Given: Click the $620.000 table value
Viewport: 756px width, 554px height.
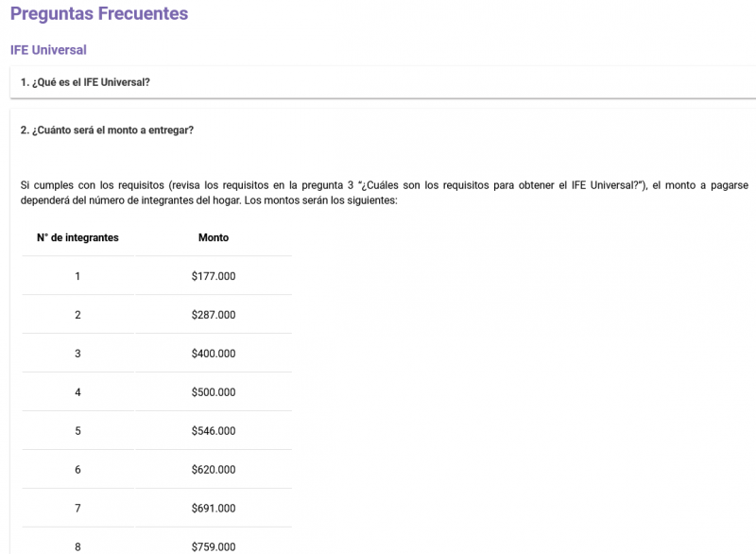Looking at the screenshot, I should pyautogui.click(x=214, y=470).
